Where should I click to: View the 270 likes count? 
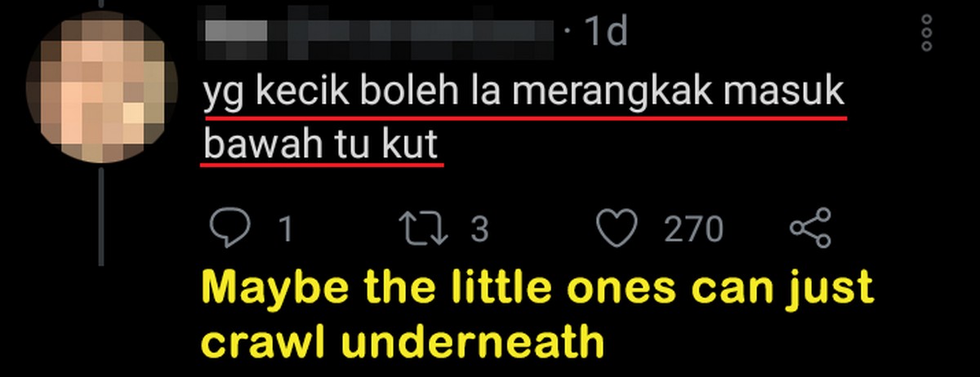(693, 230)
